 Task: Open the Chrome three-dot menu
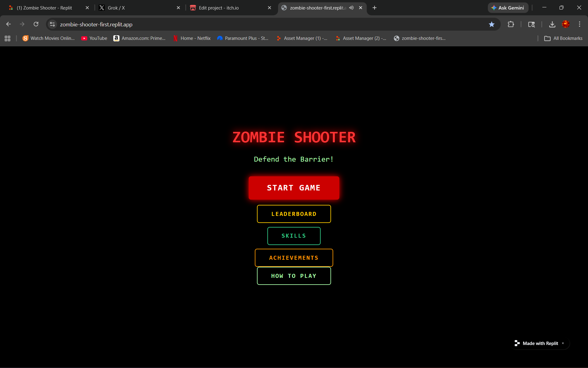coord(579,24)
